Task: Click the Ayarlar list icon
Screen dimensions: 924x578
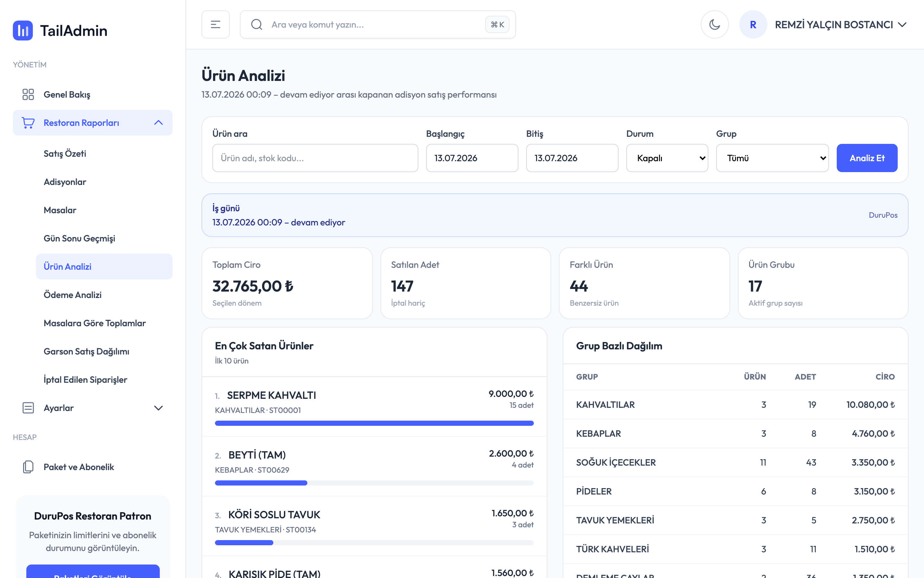Action: click(28, 408)
